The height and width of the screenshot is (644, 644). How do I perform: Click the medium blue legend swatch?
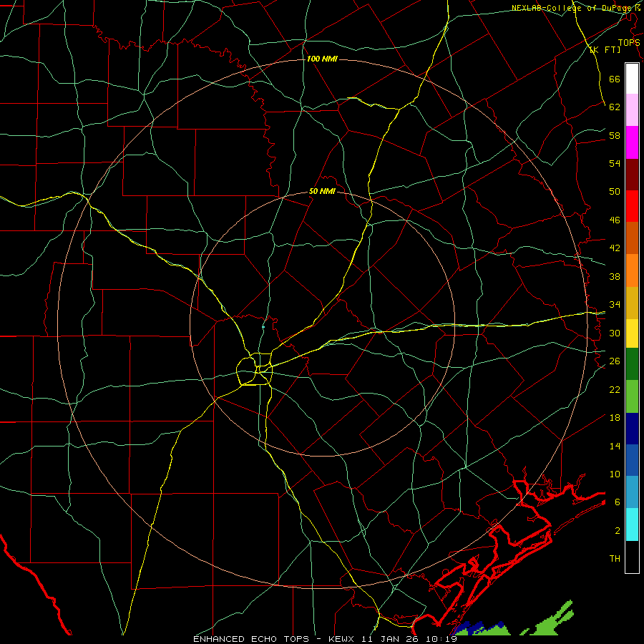tap(632, 460)
